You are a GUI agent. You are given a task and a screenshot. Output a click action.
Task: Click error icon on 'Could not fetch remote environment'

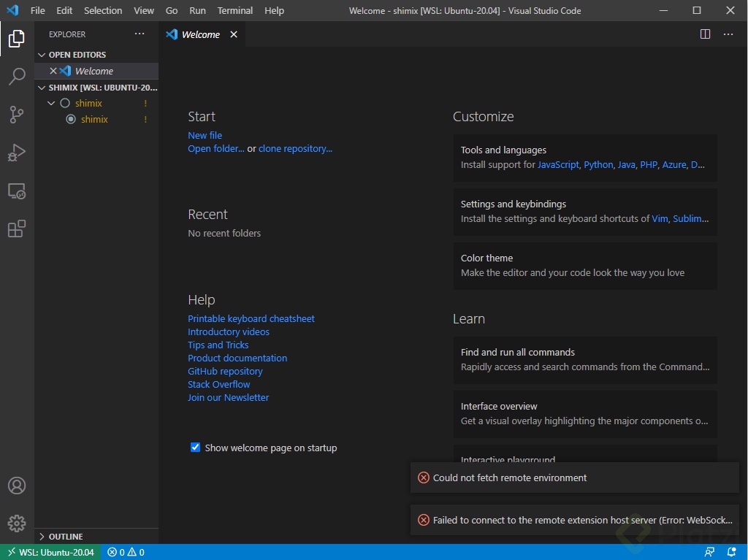pyautogui.click(x=424, y=478)
